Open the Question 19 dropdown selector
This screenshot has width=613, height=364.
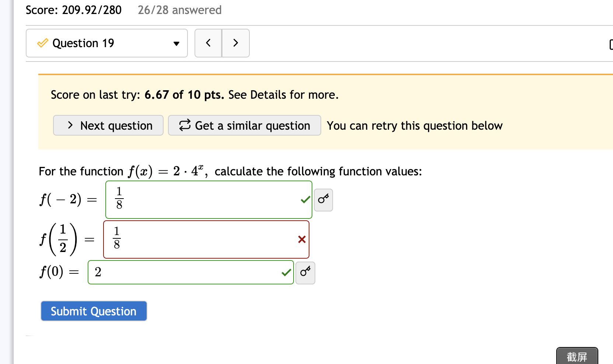(x=106, y=43)
